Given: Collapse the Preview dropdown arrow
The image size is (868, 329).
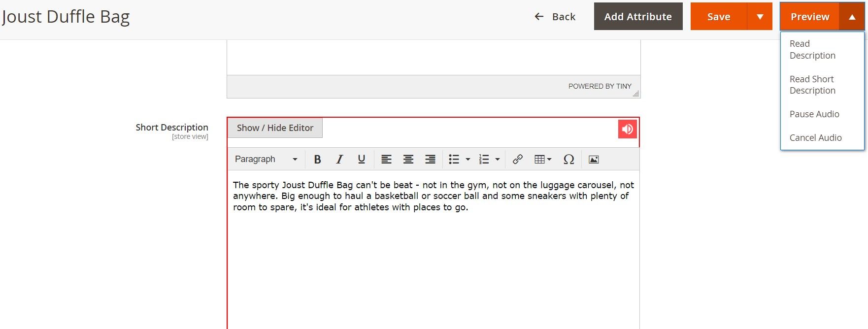Looking at the screenshot, I should click(852, 16).
